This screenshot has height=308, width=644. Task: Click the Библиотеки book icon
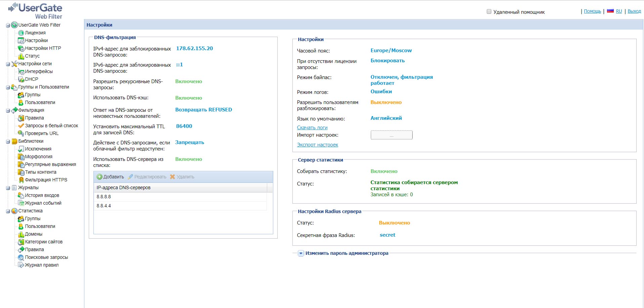(x=14, y=141)
